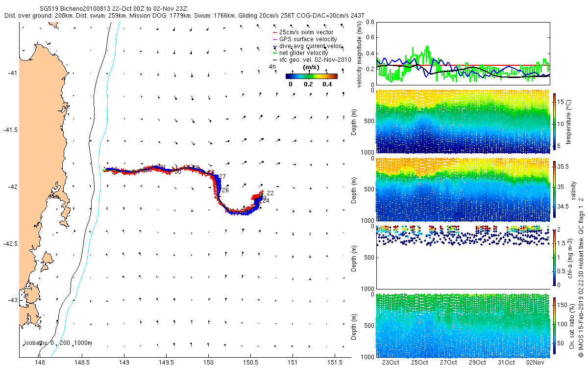The height and width of the screenshot is (368, 588).
Task: Click the Ox. sat. ratio colorbar
Action: (x=555, y=325)
